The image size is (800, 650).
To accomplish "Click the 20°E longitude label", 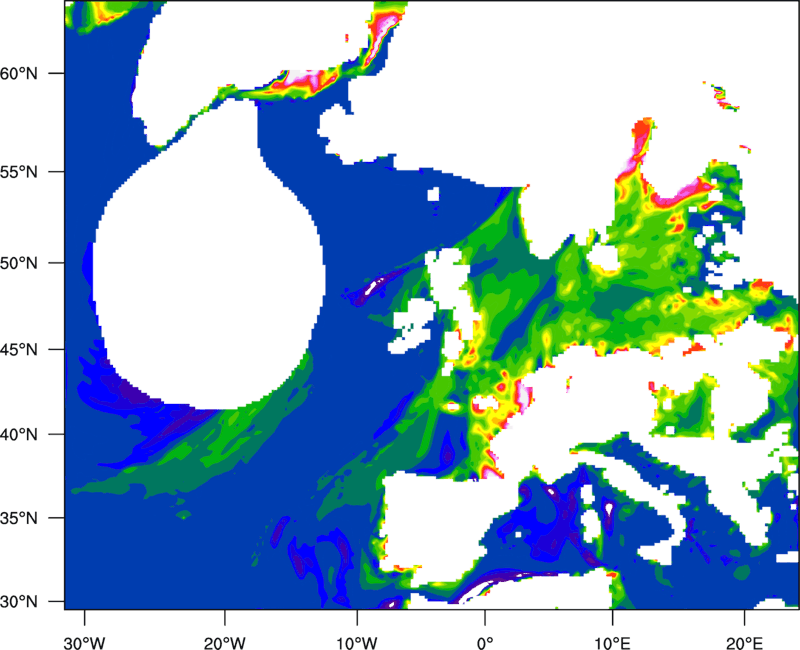I will pyautogui.click(x=744, y=643).
